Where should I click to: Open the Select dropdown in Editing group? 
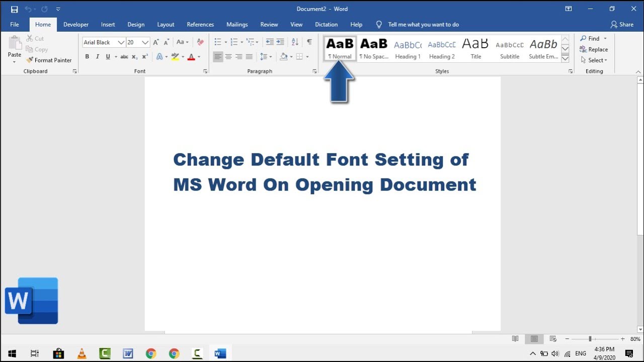594,60
